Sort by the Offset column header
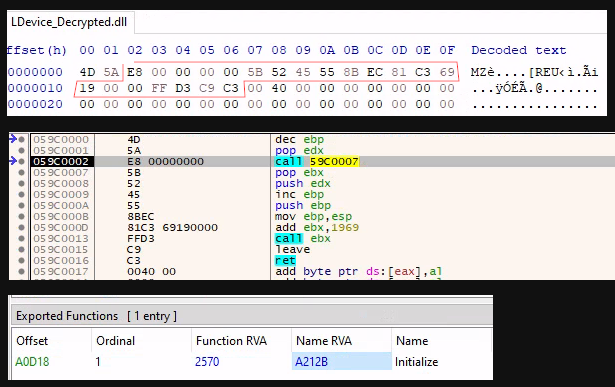615x387 pixels. (x=32, y=341)
